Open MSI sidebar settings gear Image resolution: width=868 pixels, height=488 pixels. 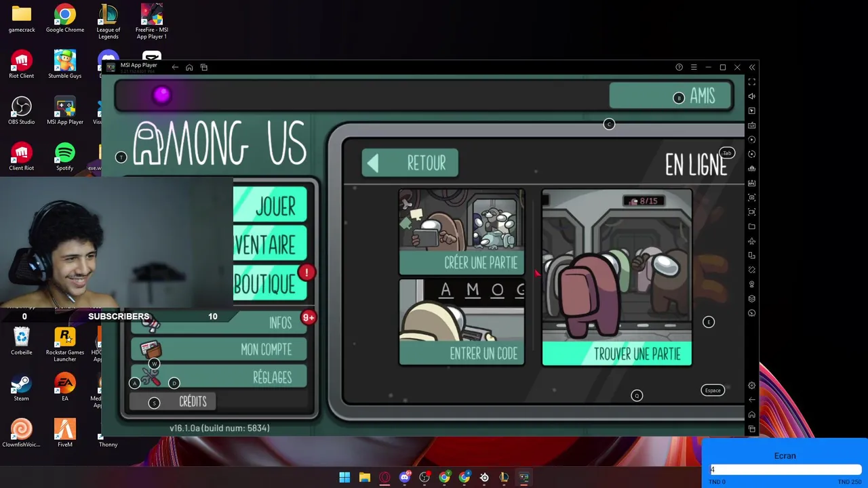[x=752, y=385]
